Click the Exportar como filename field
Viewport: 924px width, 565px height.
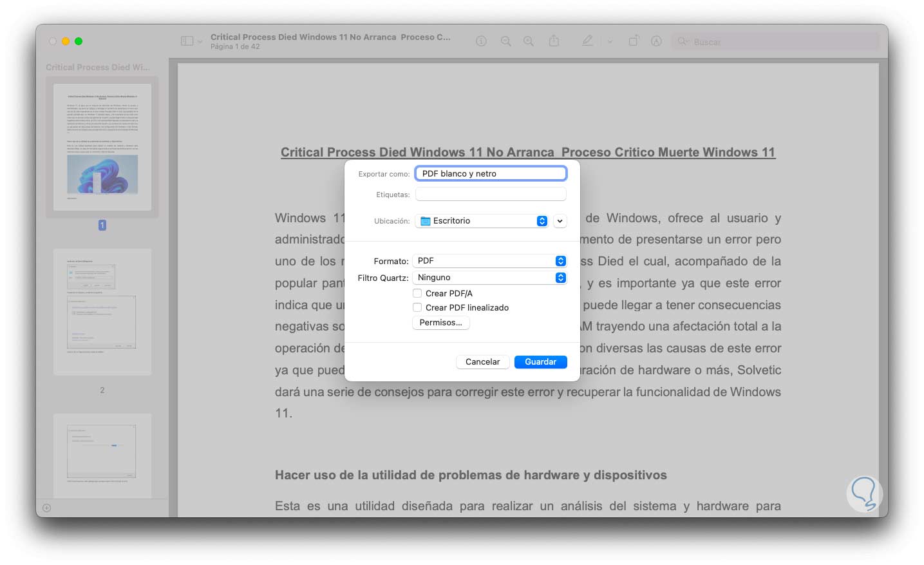491,173
